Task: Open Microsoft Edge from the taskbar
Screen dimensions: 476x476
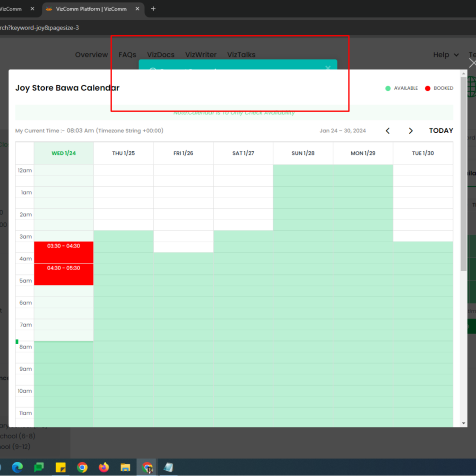Action: 17,467
